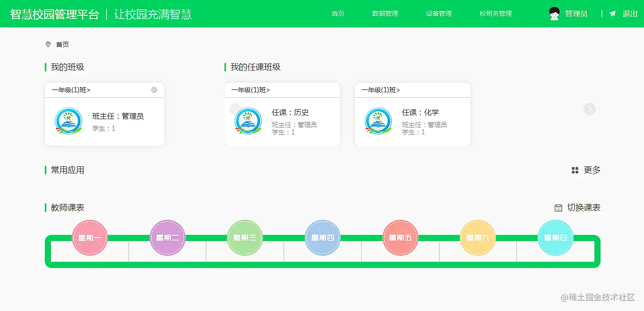The height and width of the screenshot is (311, 644).
Task: Click the 退出 logout button
Action: coord(630,13)
